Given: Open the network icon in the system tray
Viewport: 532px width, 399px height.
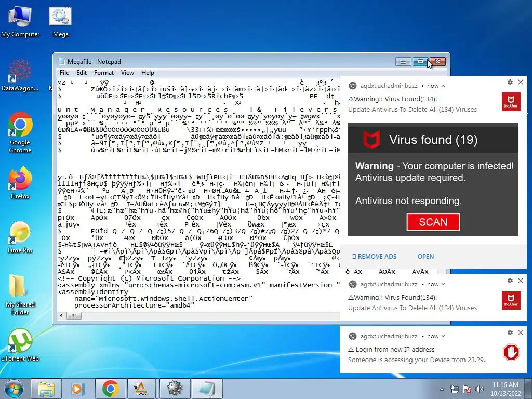Looking at the screenshot, I should (x=454, y=389).
